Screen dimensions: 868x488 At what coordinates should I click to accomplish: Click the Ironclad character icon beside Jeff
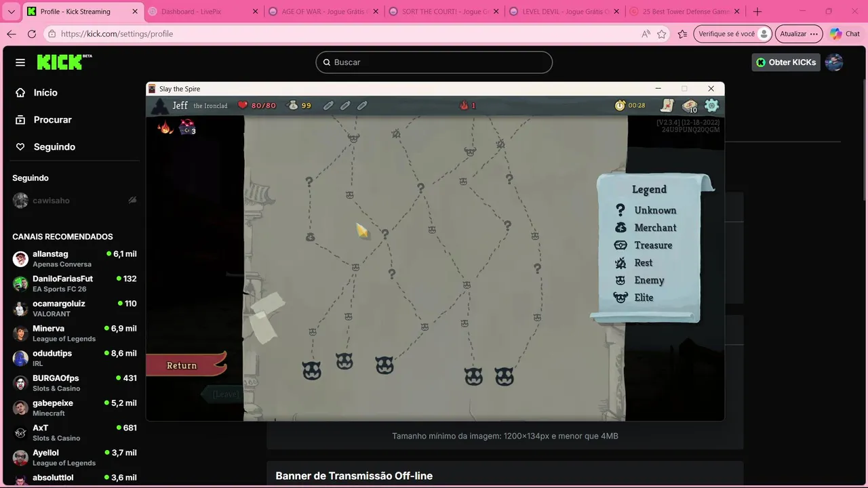pos(159,106)
